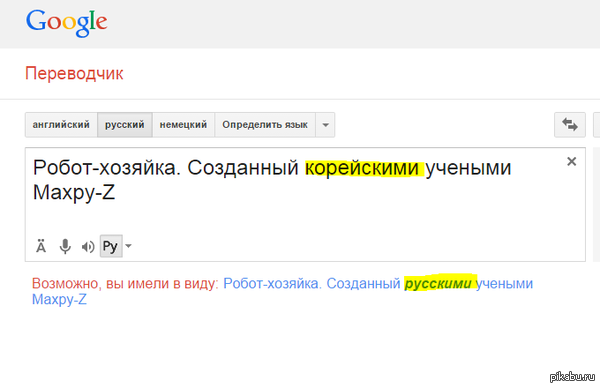Image resolution: width=600 pixels, height=388 pixels.
Task: Select русский as source language
Action: 125,125
